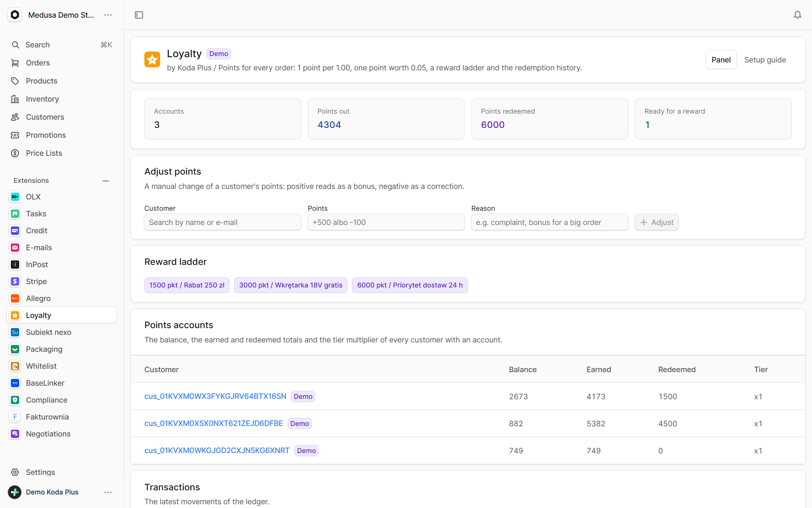Focus the Reason input field

(x=550, y=222)
